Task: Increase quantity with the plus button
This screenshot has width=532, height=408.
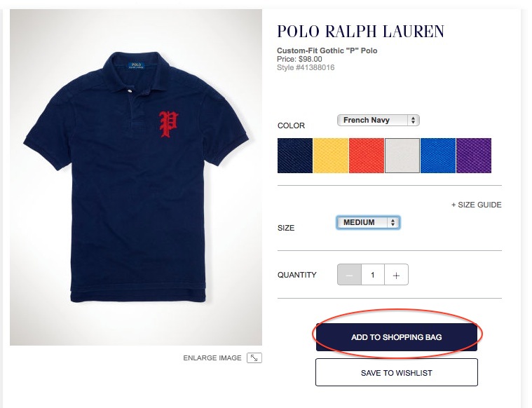Action: click(396, 275)
